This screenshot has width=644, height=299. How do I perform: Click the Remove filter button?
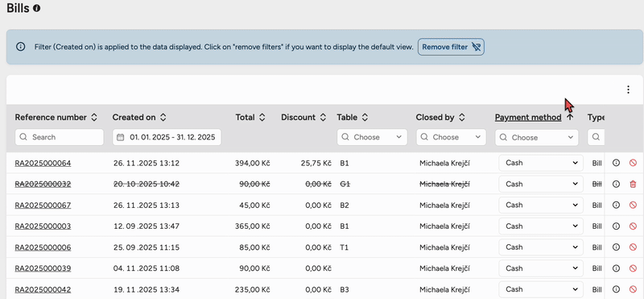click(x=451, y=47)
